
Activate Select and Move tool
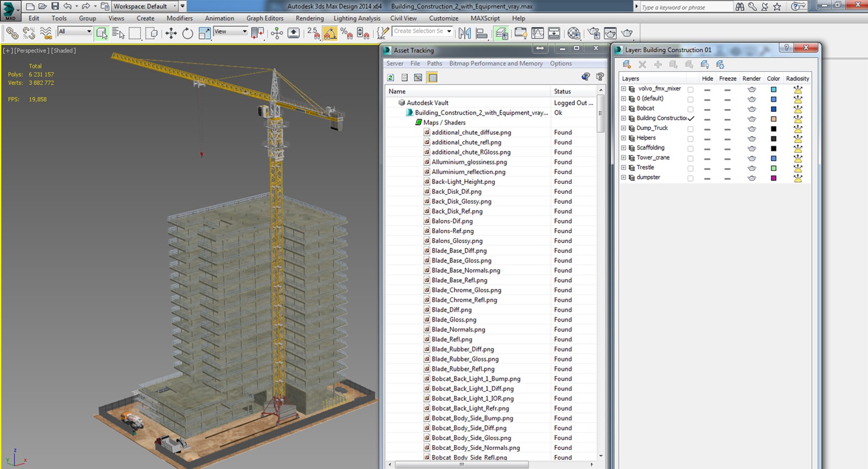click(171, 33)
